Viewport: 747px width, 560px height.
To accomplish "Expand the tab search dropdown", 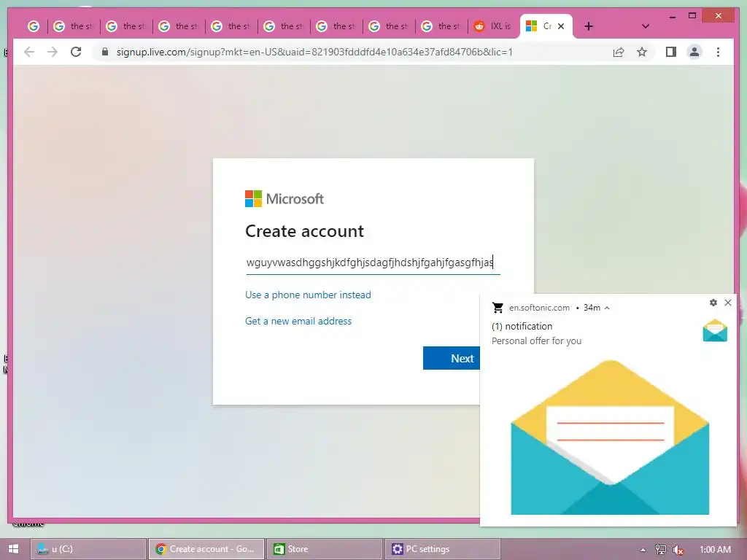I will (646, 26).
